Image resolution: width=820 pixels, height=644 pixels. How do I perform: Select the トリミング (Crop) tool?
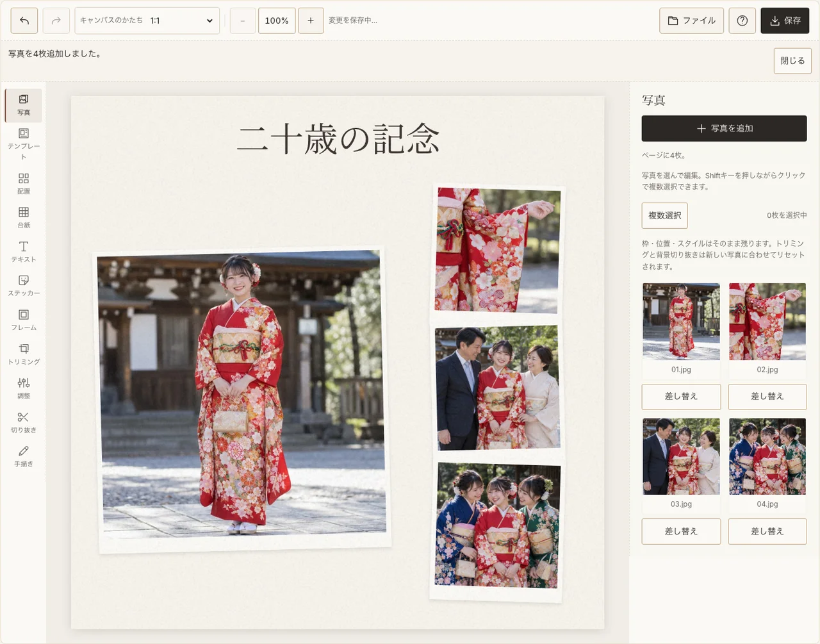(24, 353)
